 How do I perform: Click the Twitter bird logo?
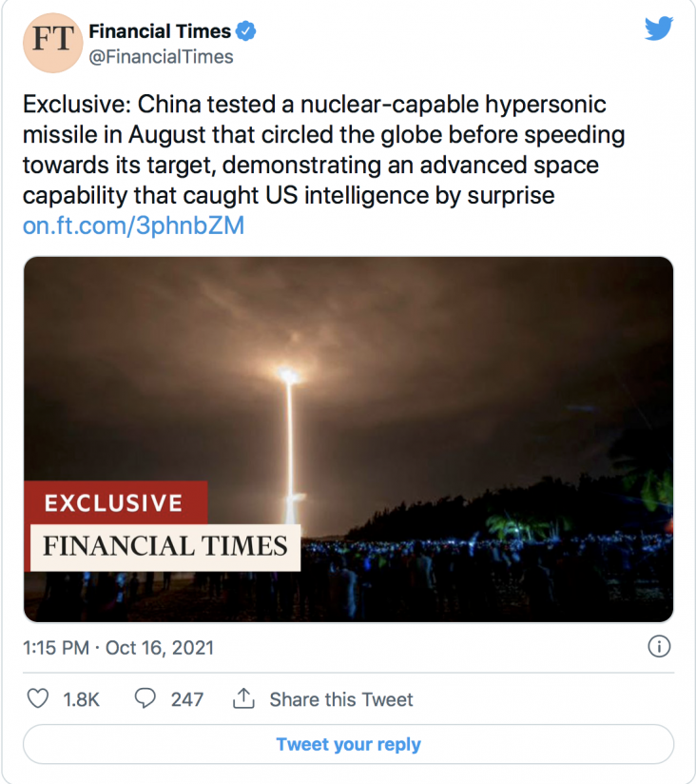point(659,29)
